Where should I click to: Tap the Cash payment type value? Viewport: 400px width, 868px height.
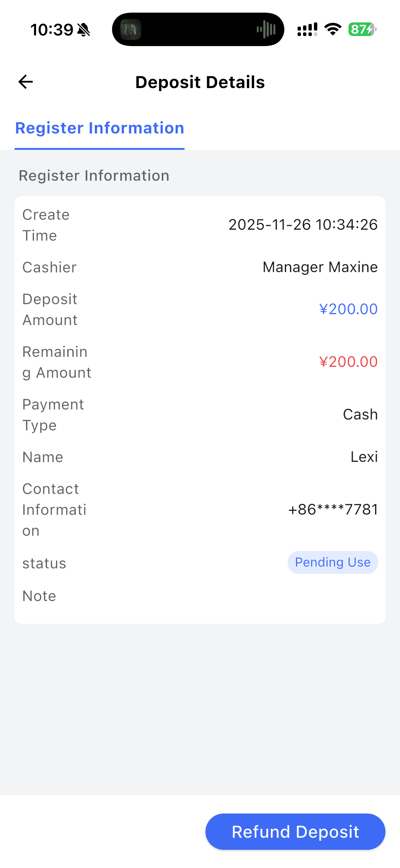[360, 414]
